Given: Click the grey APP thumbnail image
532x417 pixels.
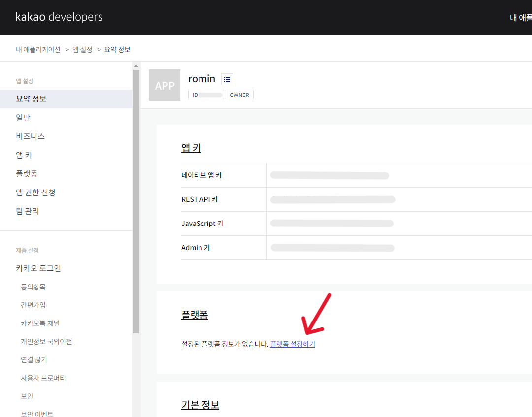Looking at the screenshot, I should [x=165, y=85].
